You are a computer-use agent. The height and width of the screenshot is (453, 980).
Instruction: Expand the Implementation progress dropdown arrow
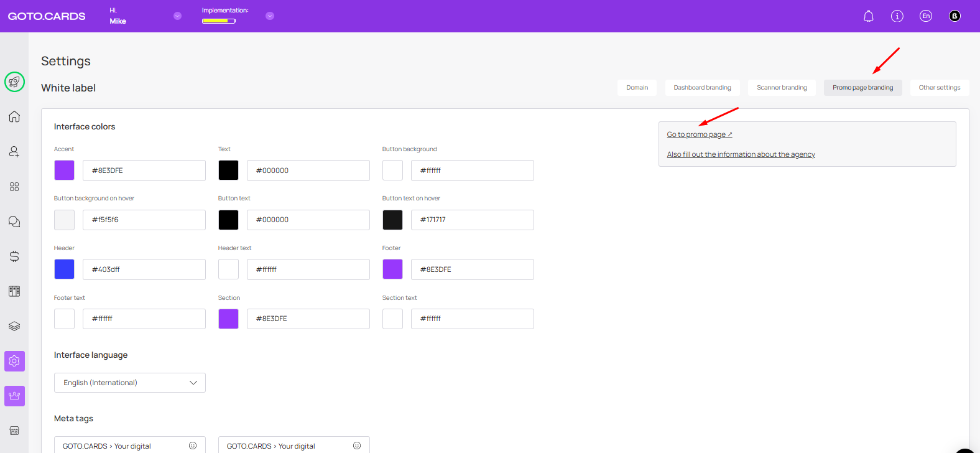pyautogui.click(x=270, y=16)
